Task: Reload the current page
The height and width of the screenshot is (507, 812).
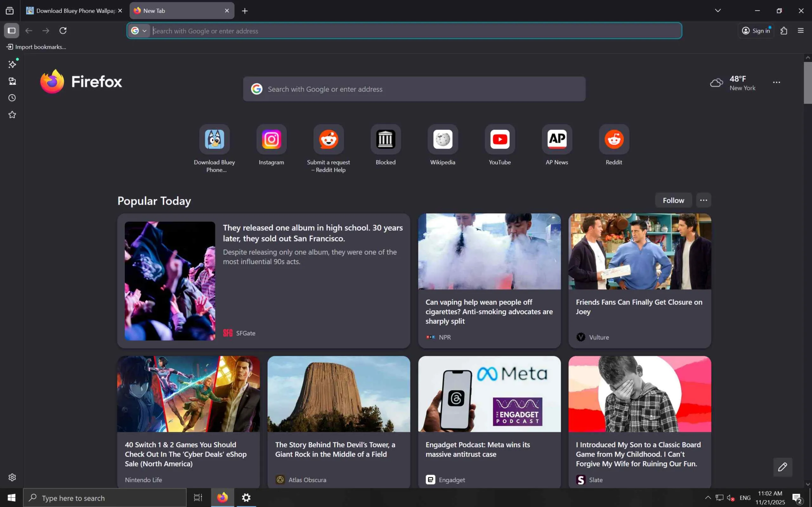Action: 63,30
